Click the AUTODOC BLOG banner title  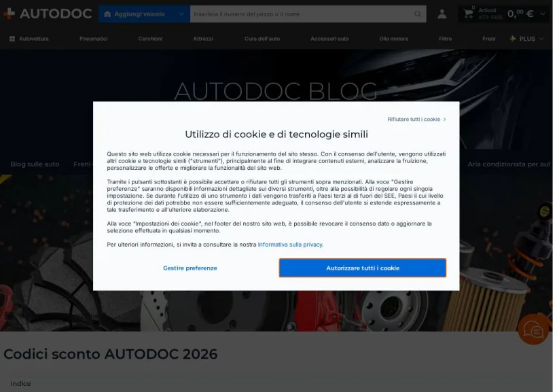click(x=276, y=91)
